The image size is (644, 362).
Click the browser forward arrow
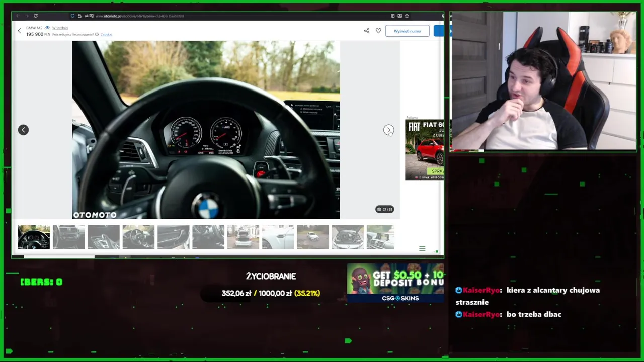[x=27, y=16]
